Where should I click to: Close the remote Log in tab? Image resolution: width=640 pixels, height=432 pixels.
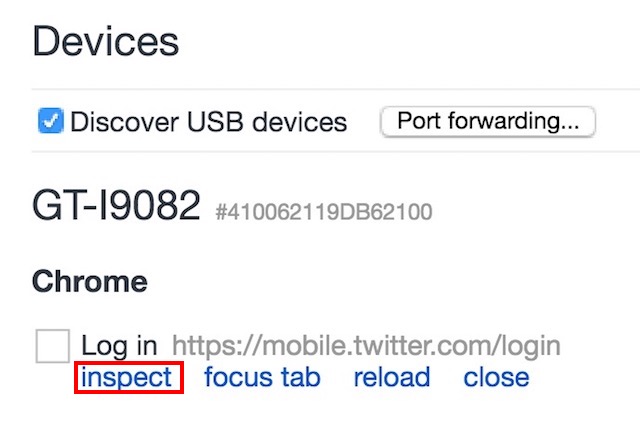pos(496,377)
